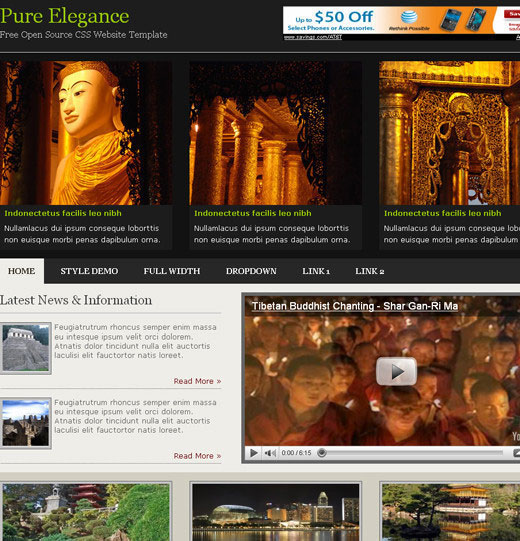The width and height of the screenshot is (520, 541).
Task: Open the DROPDOWN menu item
Action: click(x=251, y=271)
